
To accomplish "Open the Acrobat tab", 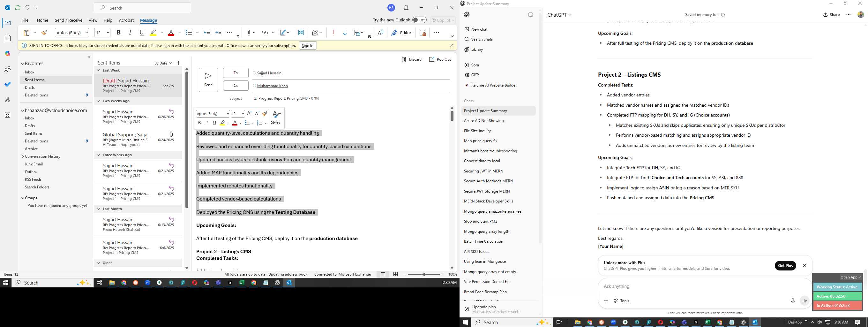I will (126, 20).
